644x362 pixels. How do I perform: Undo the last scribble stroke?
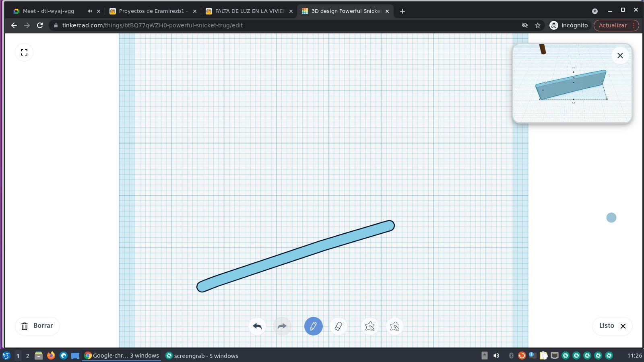(x=257, y=326)
